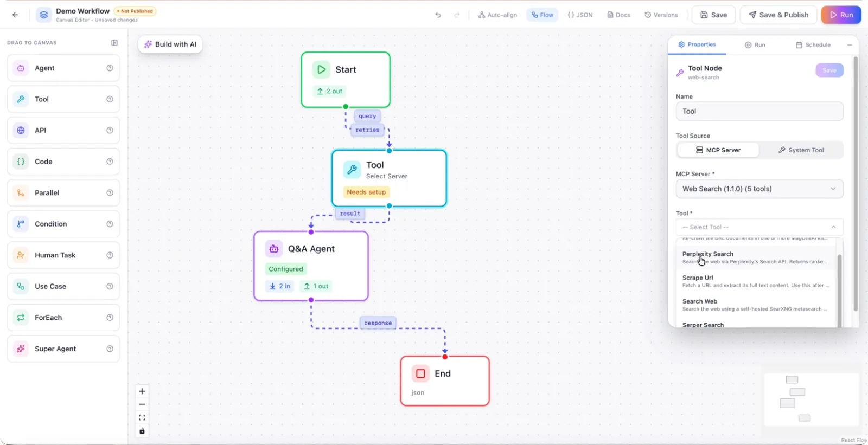Choose Serper Search from the list
868x445 pixels.
tap(755, 324)
